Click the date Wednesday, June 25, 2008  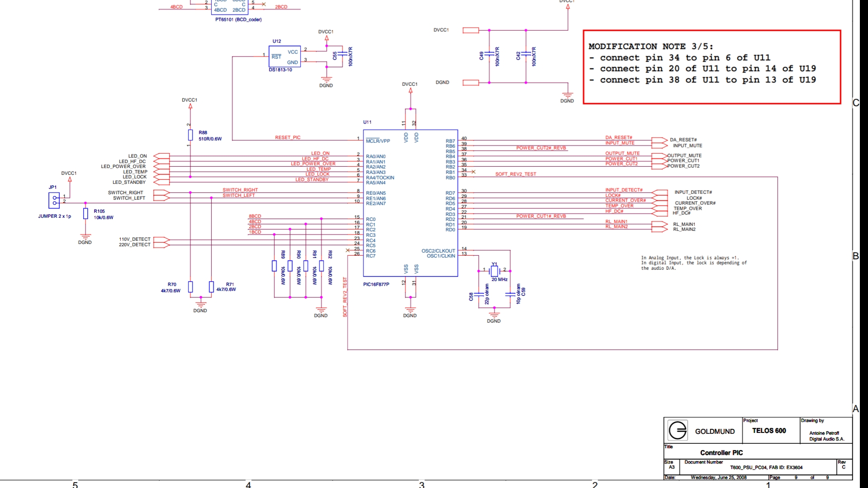719,478
